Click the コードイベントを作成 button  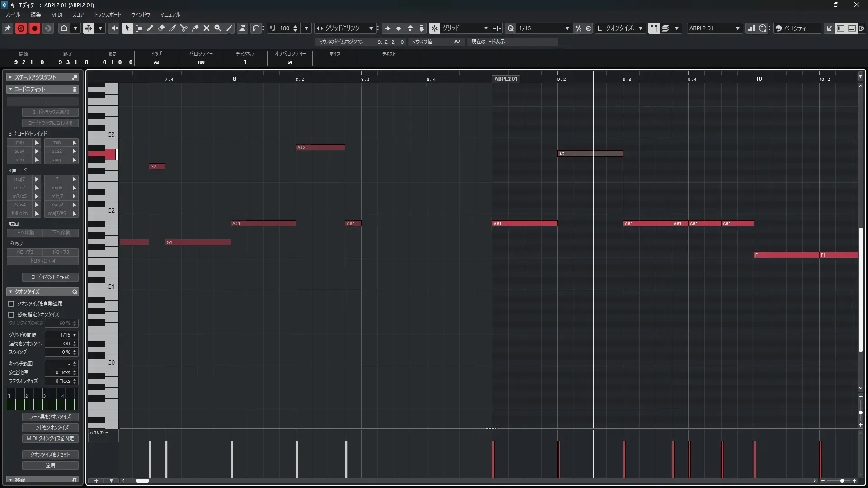click(x=50, y=277)
